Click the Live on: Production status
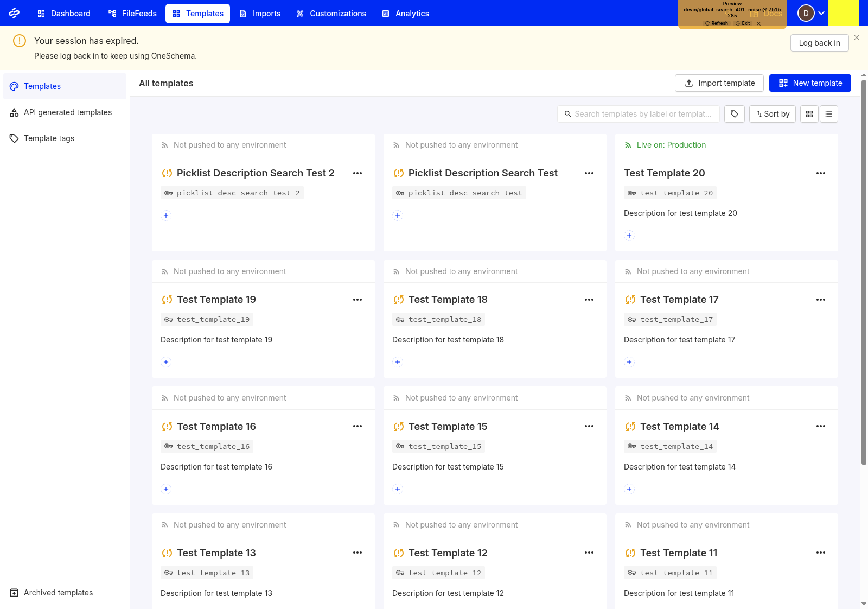This screenshot has width=868, height=609. click(x=671, y=145)
